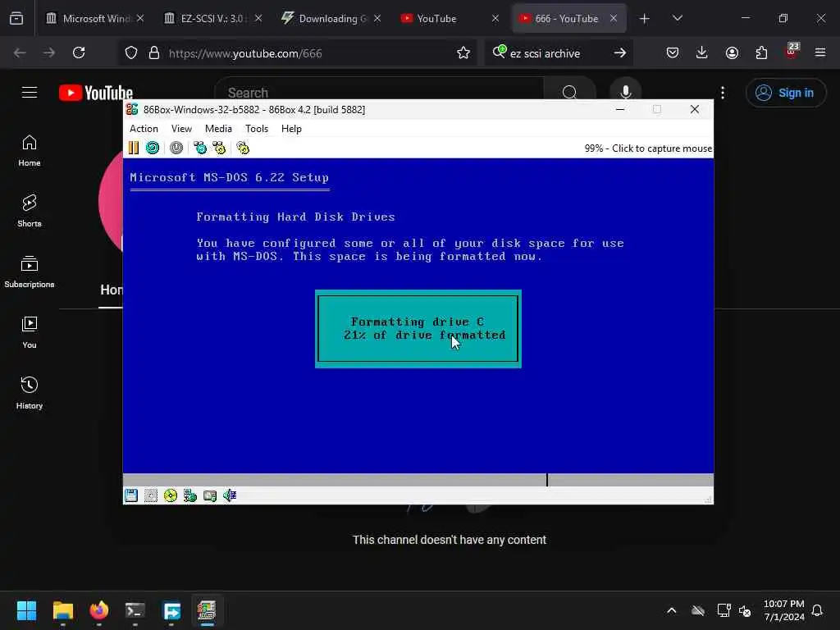Screen dimensions: 840x630
Task: Open the Terminal taskbar icon
Action: (135, 610)
